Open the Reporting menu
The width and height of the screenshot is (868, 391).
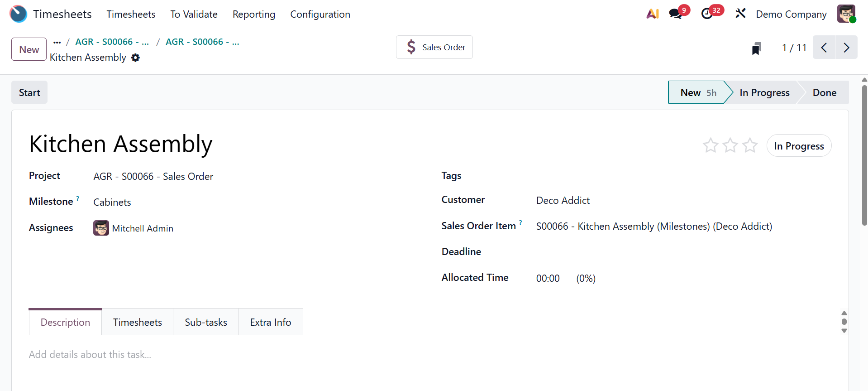253,14
